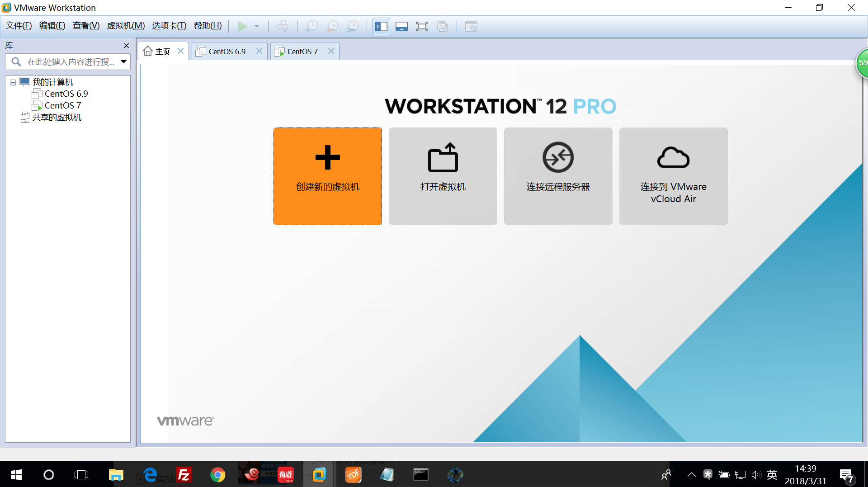Toggle the 英 input method indicator
868x487 pixels.
tap(772, 474)
